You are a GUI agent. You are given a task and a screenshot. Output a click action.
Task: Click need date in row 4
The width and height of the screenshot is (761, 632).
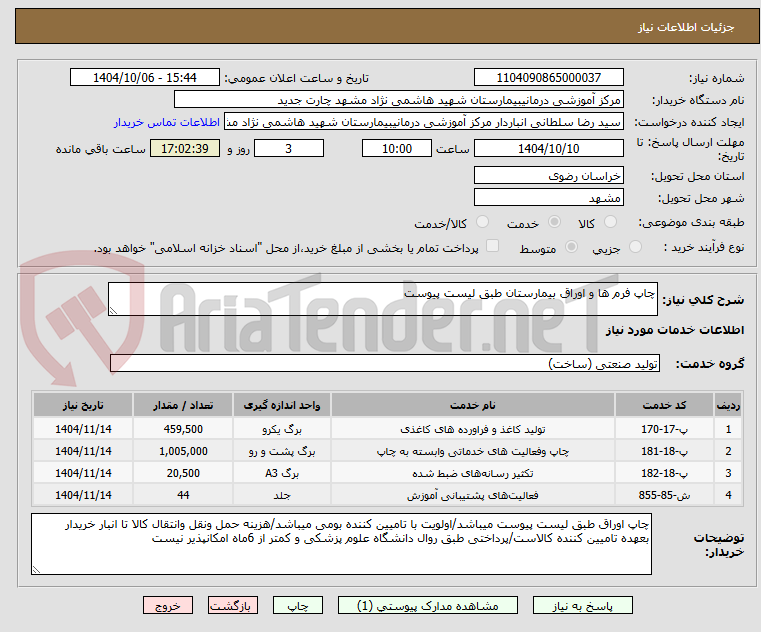(x=83, y=495)
